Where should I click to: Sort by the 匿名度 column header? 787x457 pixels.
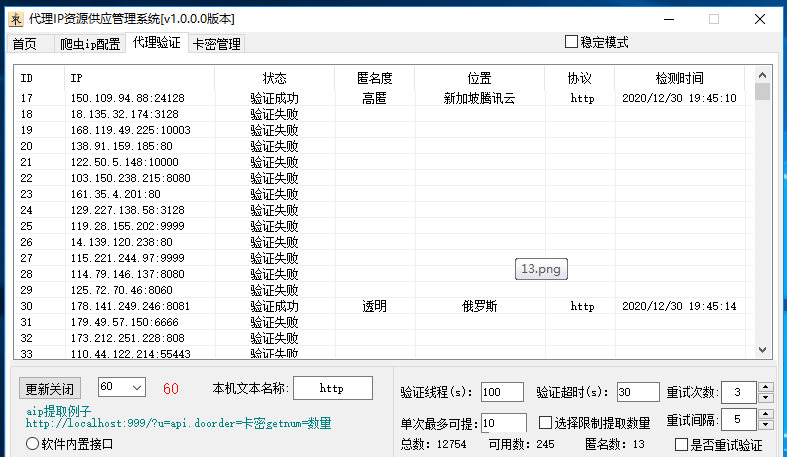tap(374, 78)
